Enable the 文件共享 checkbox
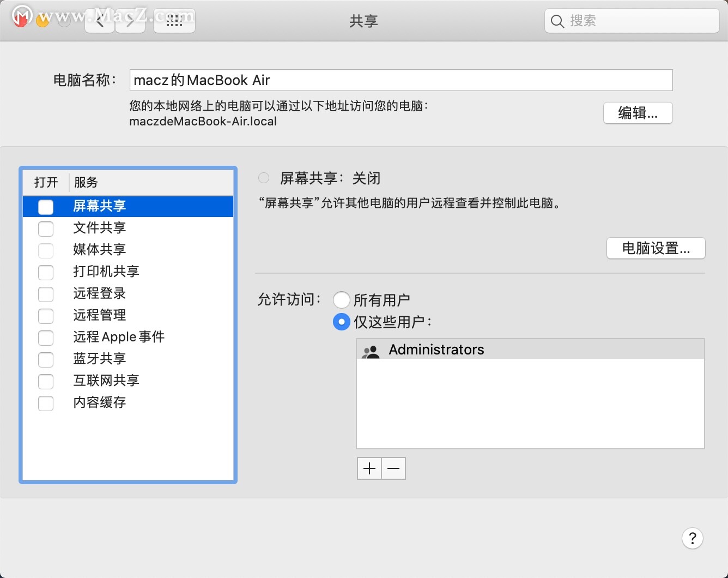The width and height of the screenshot is (728, 578). (x=46, y=228)
